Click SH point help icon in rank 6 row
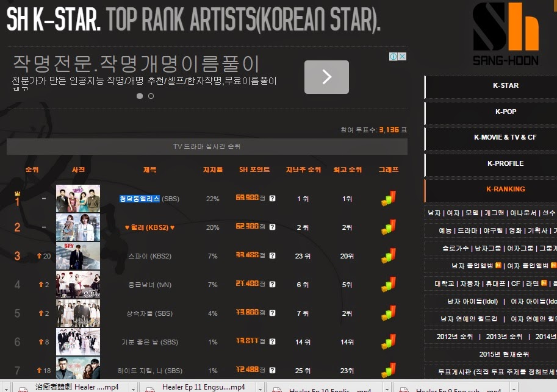557x392 pixels. point(273,341)
